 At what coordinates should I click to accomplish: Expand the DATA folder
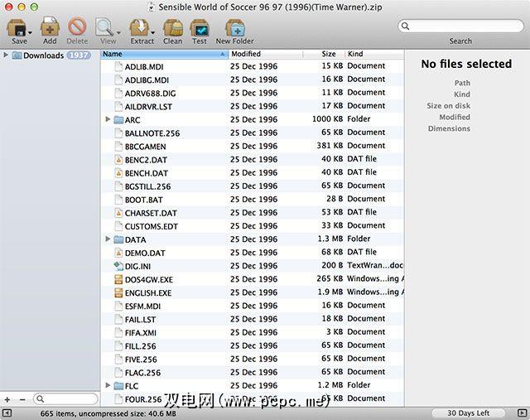tap(108, 239)
